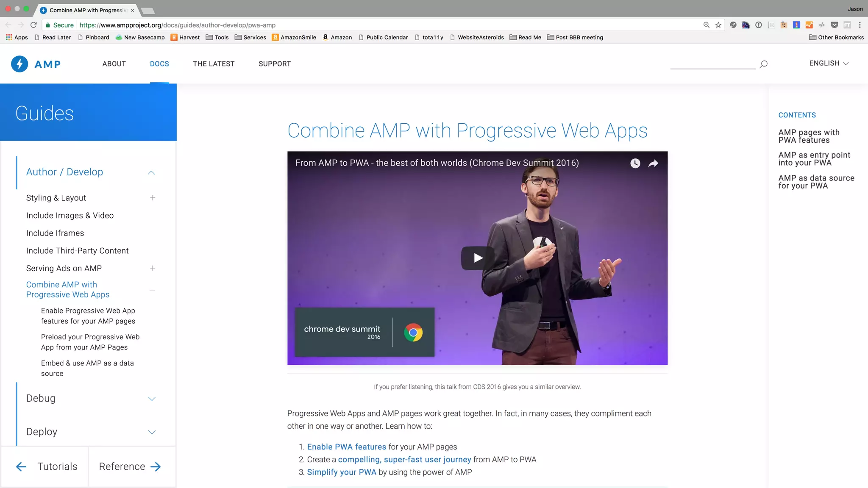The width and height of the screenshot is (868, 488).
Task: Click the AMP lightning bolt logo
Action: [x=19, y=64]
